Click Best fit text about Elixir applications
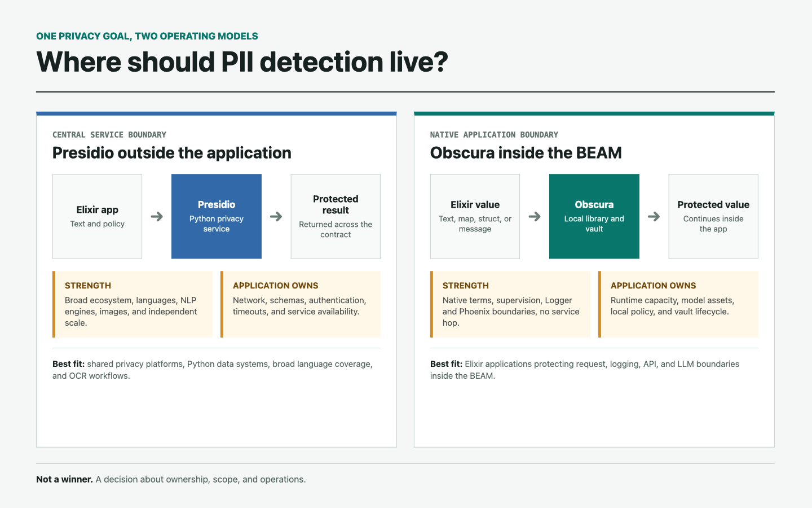This screenshot has height=508, width=812. coord(585,370)
